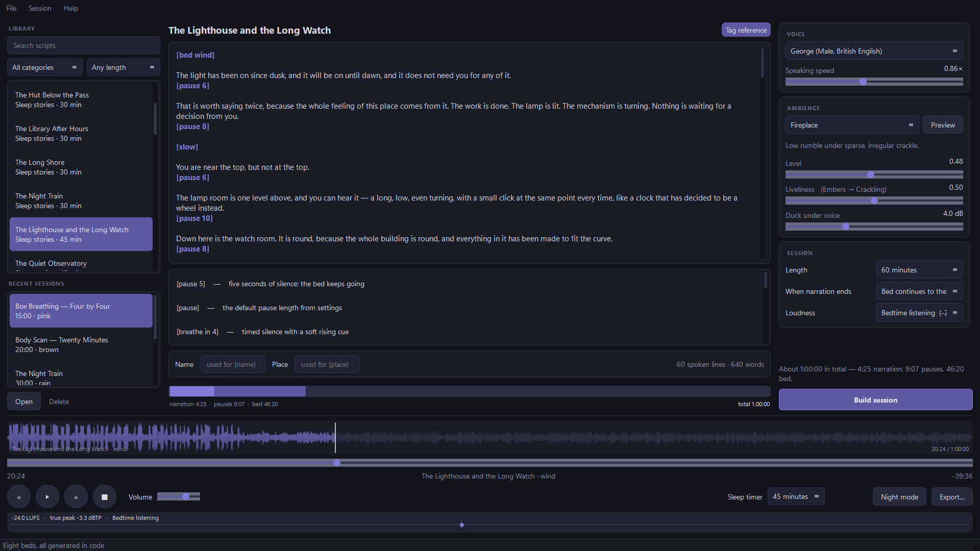Screen dimensions: 980x551
Task: Open the Loudness dropdown
Action: [919, 313]
